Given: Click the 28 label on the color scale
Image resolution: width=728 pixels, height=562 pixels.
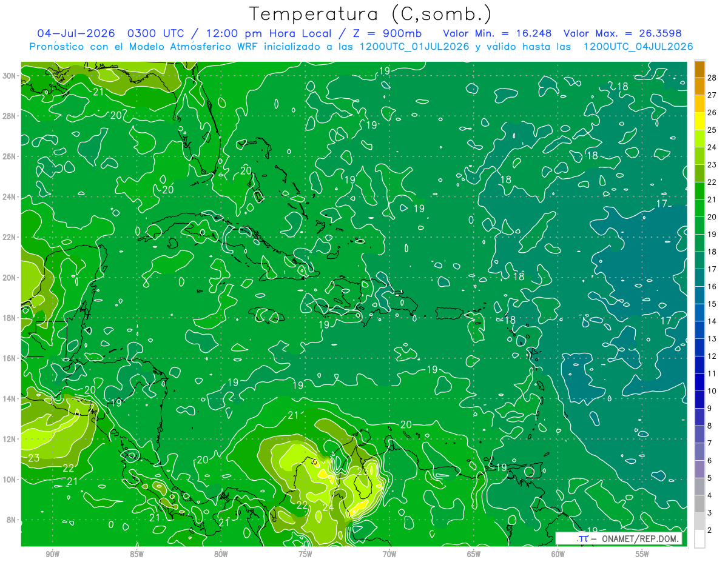Looking at the screenshot, I should point(712,78).
